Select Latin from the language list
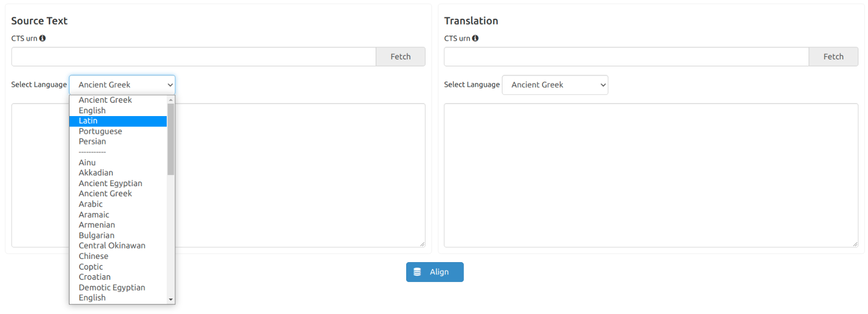The height and width of the screenshot is (314, 868). tap(88, 121)
